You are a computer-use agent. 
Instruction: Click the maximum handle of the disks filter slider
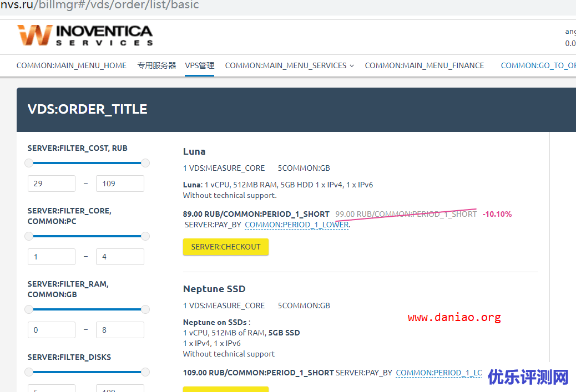point(145,372)
